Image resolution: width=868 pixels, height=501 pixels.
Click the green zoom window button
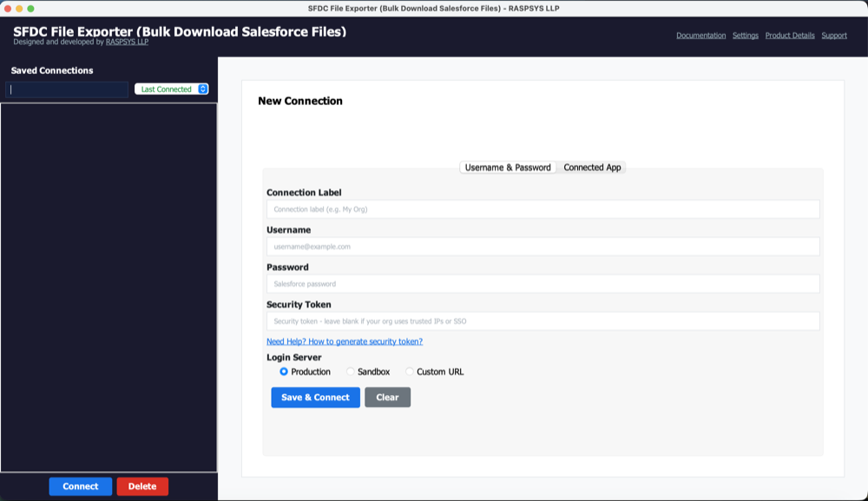point(31,9)
